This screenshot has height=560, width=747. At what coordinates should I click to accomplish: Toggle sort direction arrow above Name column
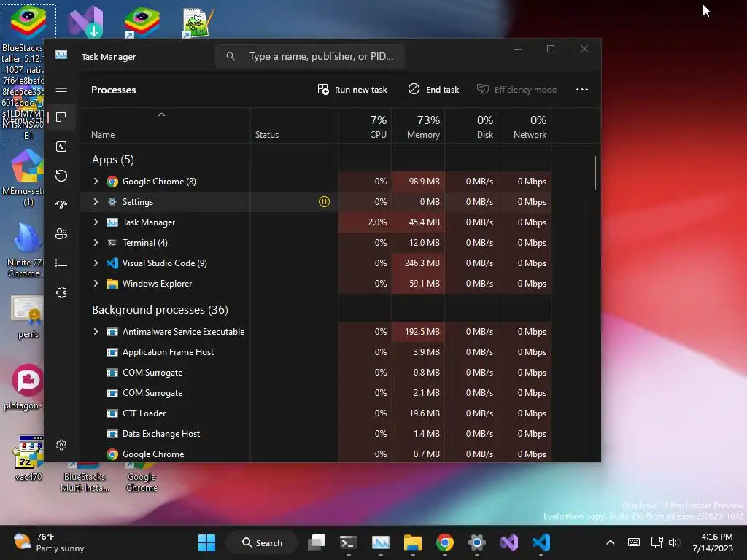point(161,114)
